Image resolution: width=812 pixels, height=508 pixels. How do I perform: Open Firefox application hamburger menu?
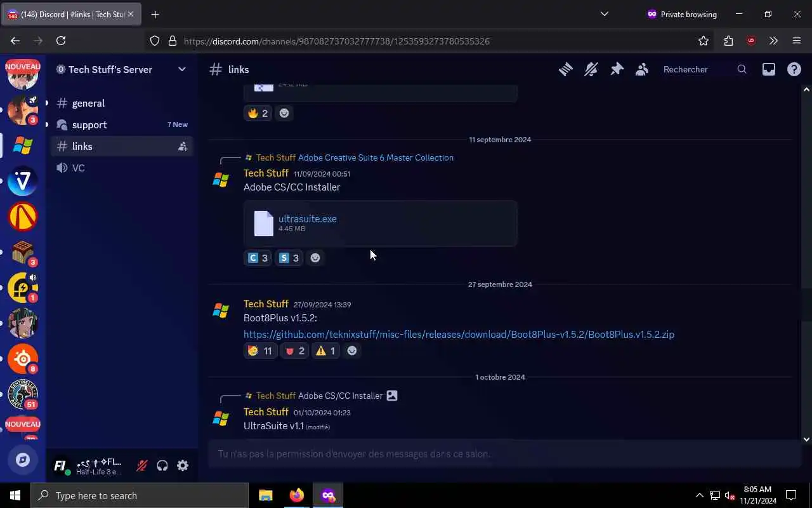click(x=797, y=41)
